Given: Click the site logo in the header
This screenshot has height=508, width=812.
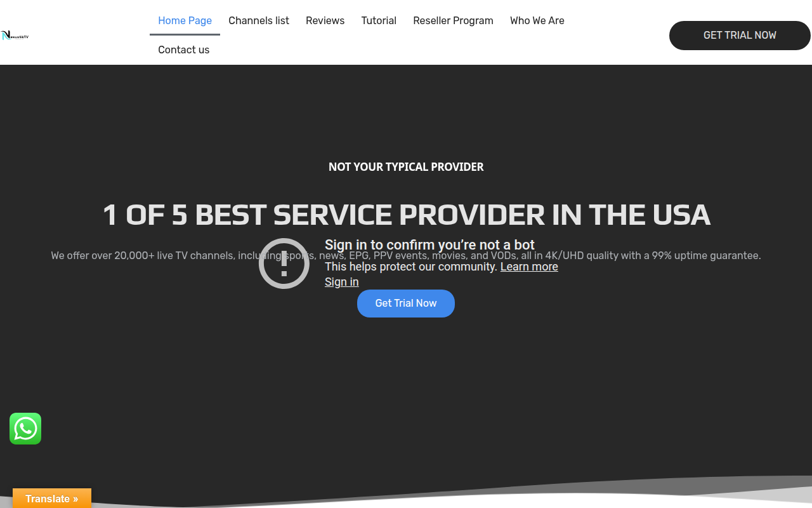Looking at the screenshot, I should pos(15,36).
